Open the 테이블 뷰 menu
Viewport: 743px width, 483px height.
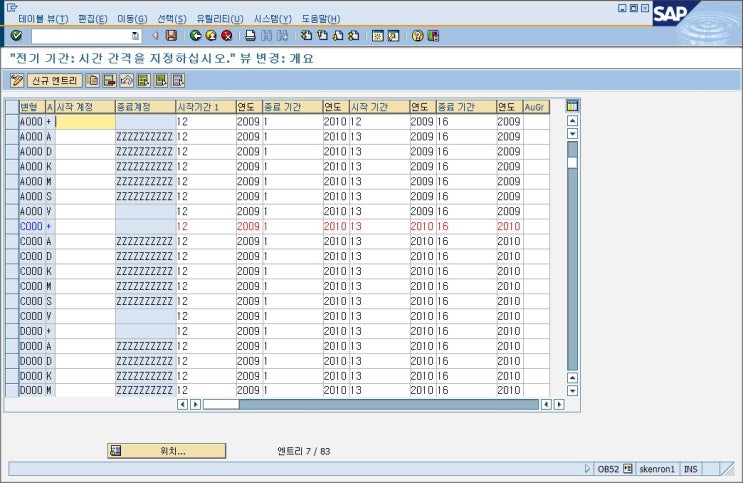(x=43, y=19)
